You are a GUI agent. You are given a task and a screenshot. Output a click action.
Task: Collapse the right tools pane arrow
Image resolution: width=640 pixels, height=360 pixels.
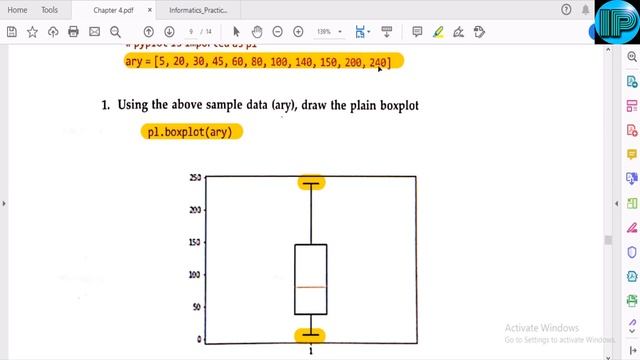[617, 203]
